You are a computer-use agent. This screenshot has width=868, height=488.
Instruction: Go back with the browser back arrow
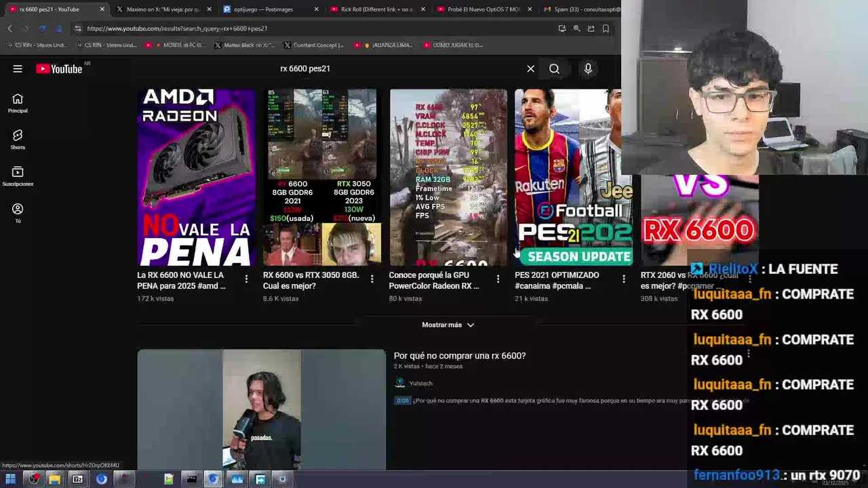9,28
